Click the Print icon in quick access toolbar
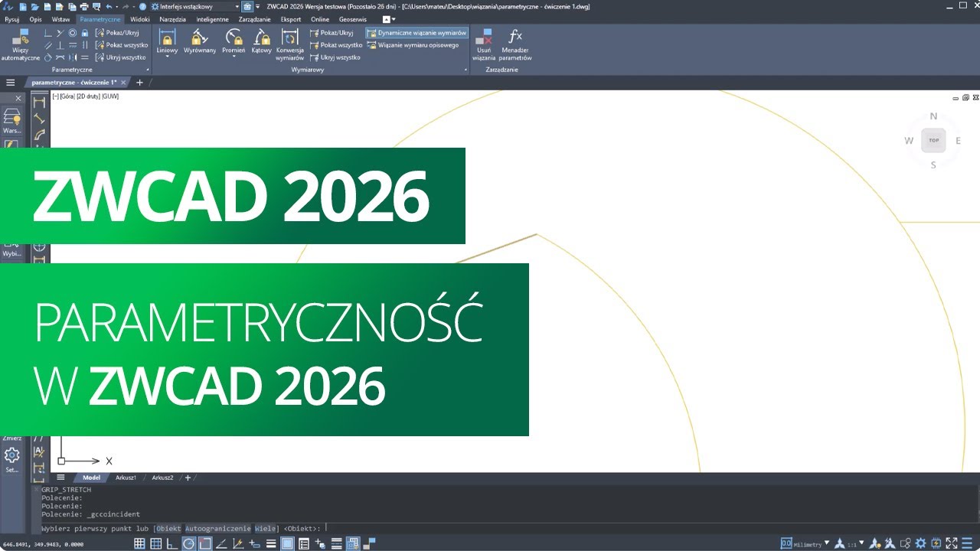 [84, 6]
